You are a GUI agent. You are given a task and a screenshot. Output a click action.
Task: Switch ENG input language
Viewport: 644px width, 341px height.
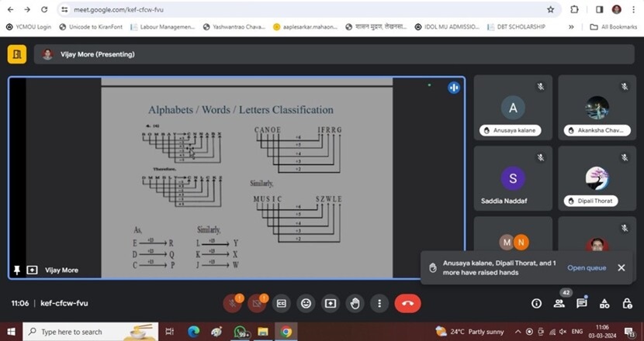tap(577, 332)
